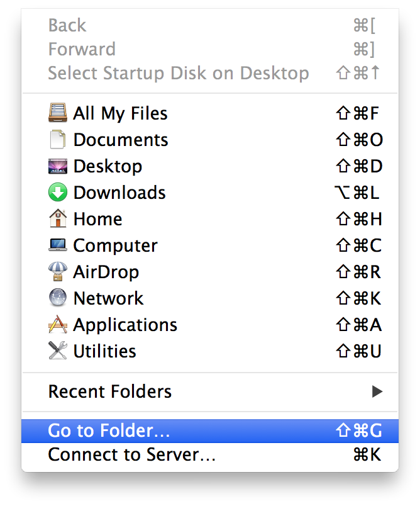This screenshot has height=506, width=420.
Task: Click the Computer laptop icon
Action: [x=57, y=245]
